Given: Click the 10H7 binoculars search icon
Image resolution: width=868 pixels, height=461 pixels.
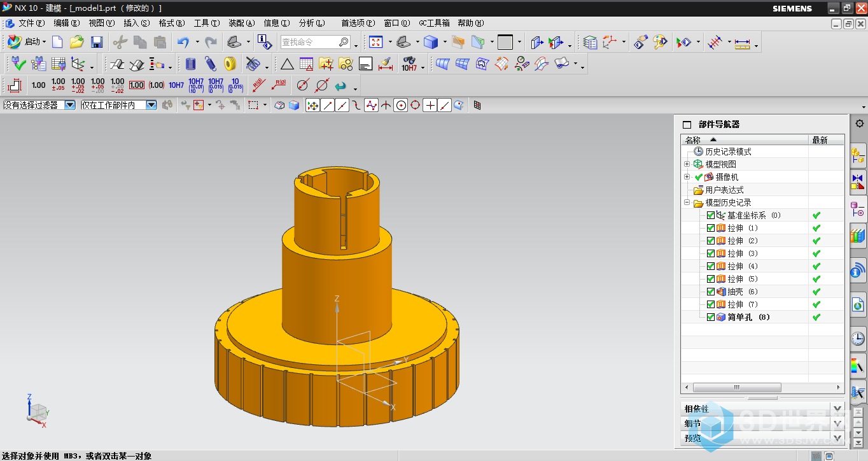Looking at the screenshot, I should (409, 64).
